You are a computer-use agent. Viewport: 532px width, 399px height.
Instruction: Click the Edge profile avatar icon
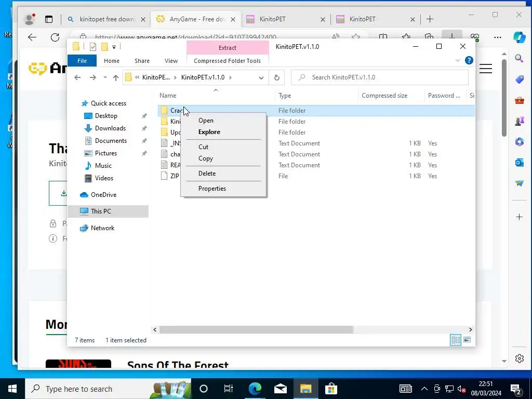point(30,19)
